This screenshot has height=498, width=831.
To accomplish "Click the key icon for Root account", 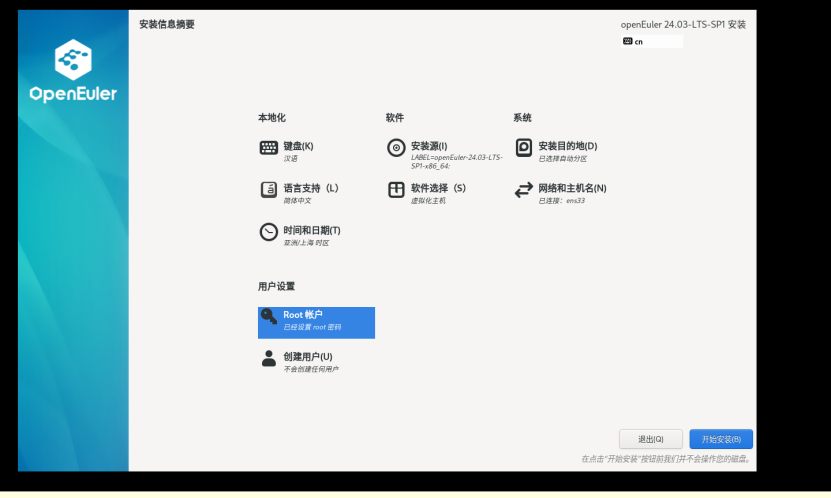I will coord(269,317).
